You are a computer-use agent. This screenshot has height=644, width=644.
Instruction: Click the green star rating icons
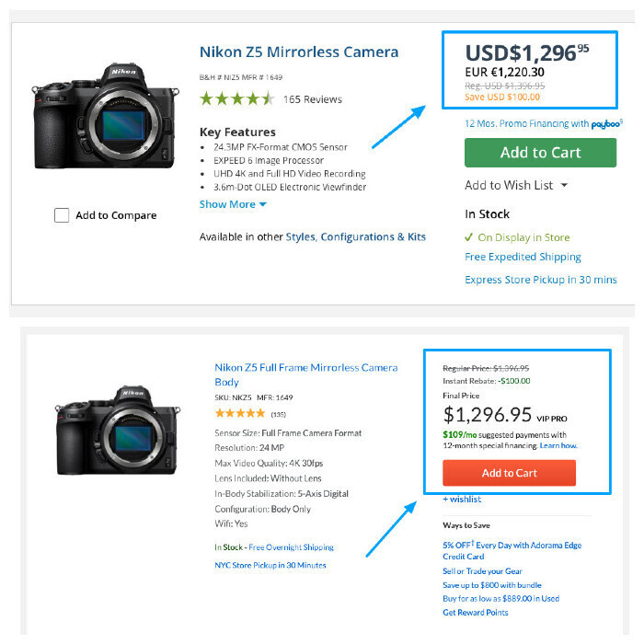tap(236, 98)
